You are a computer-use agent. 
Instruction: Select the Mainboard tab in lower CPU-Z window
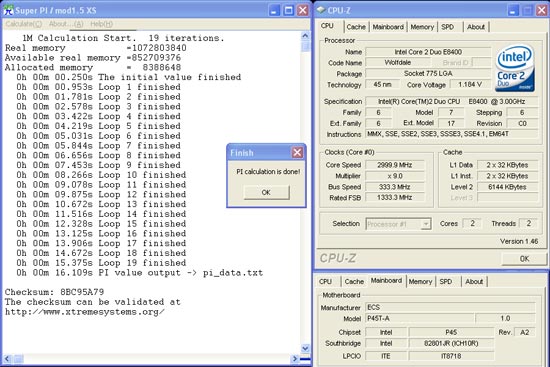point(386,280)
